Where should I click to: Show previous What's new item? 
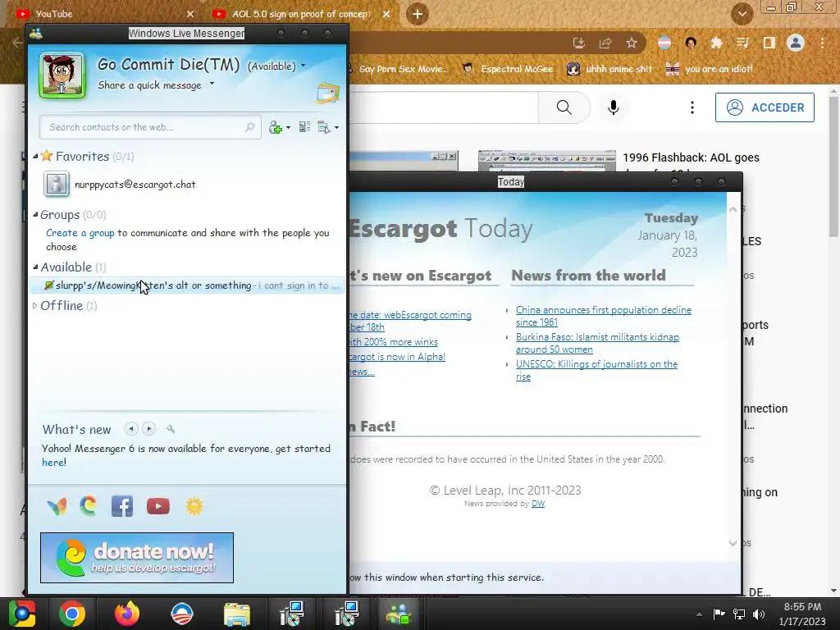pos(131,428)
